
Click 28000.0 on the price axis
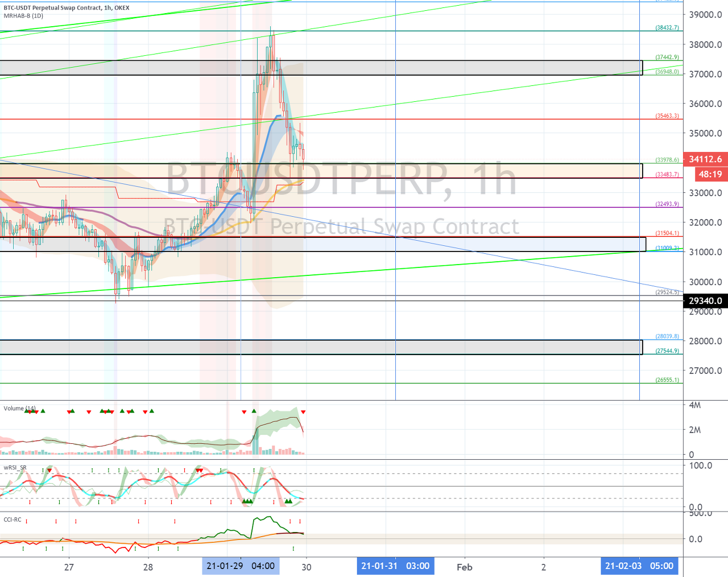coord(705,341)
